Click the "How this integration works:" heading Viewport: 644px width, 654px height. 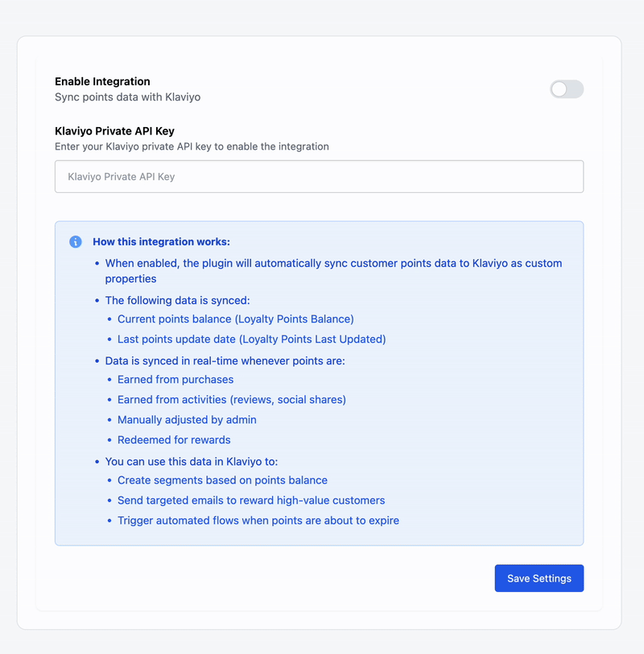161,241
